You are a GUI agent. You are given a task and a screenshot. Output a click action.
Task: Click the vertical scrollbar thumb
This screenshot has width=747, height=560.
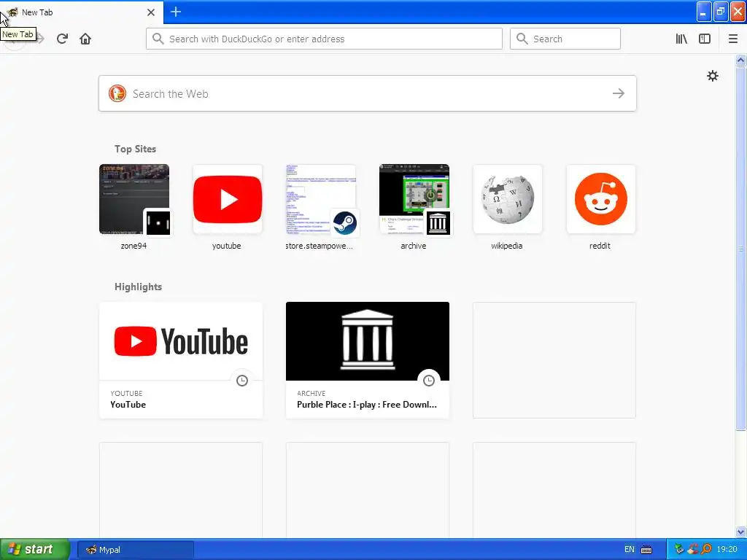[740, 248]
